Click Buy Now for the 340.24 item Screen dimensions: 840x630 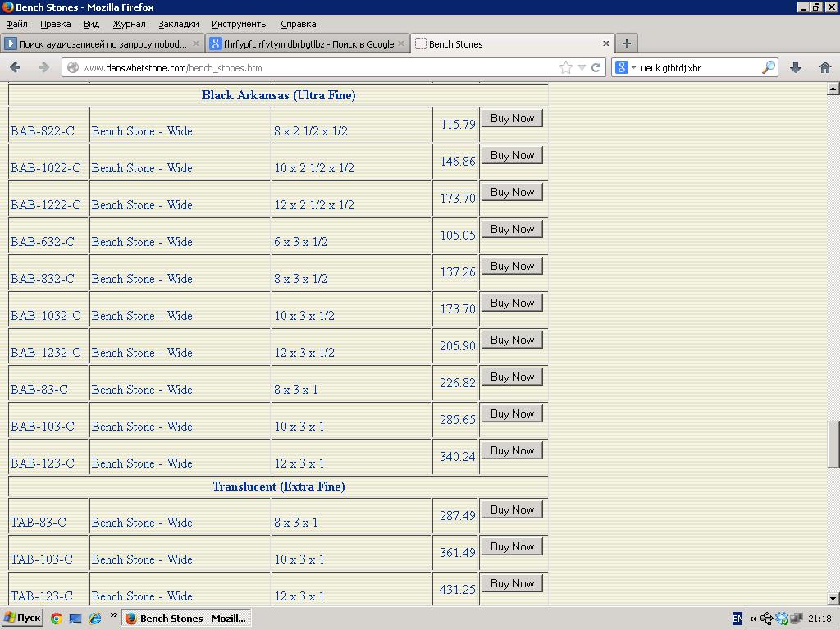512,450
